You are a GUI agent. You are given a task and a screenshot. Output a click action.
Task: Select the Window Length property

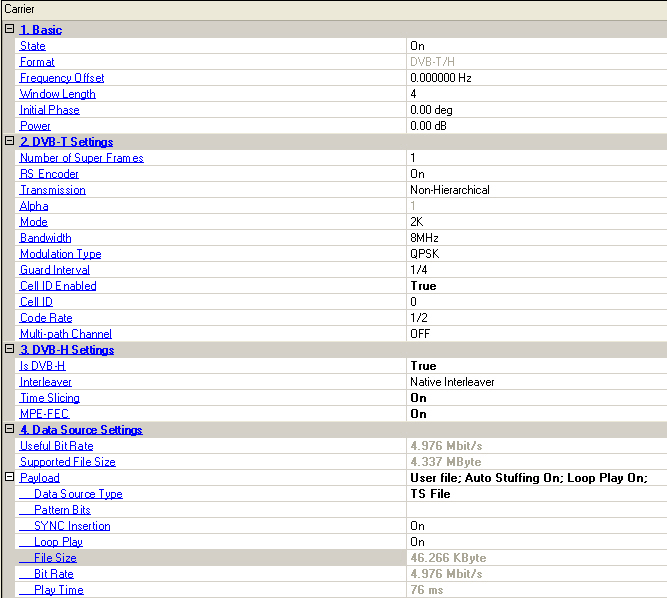[57, 94]
